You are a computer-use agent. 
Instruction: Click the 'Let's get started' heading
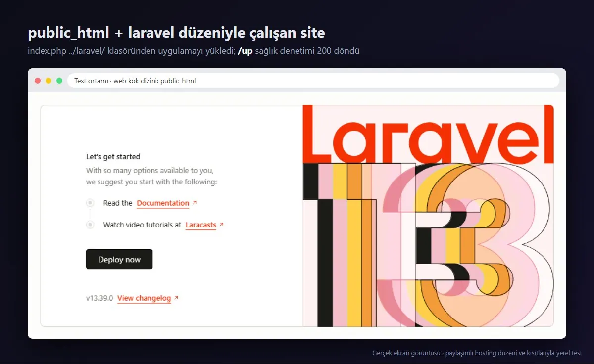(113, 157)
